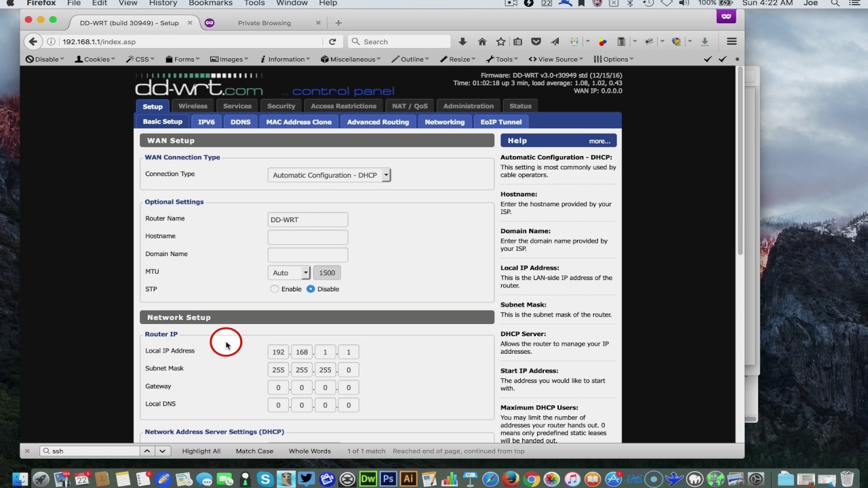Bookmark this page with the star icon
Screen dimensions: 868x488
(500, 41)
